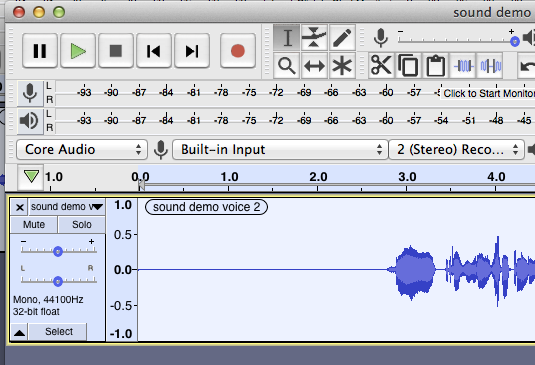Click microphone icon beside recording volume slider
535x365 pixels.
click(381, 38)
